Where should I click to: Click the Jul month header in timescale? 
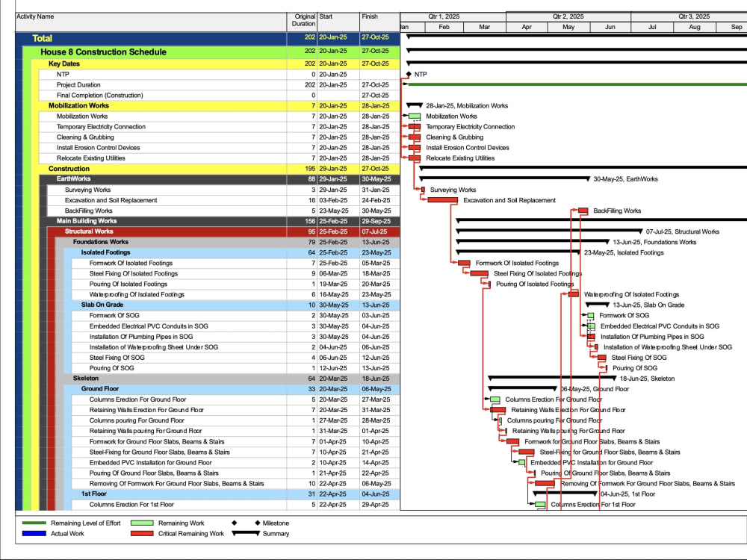tap(651, 27)
